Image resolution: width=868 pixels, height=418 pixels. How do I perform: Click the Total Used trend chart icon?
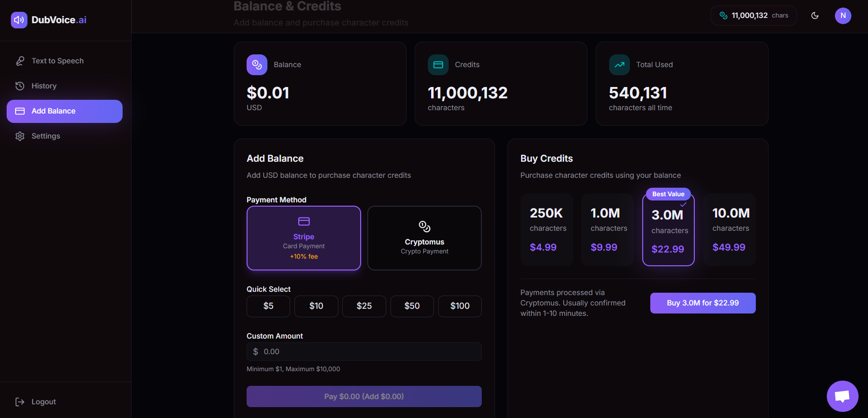(x=619, y=65)
